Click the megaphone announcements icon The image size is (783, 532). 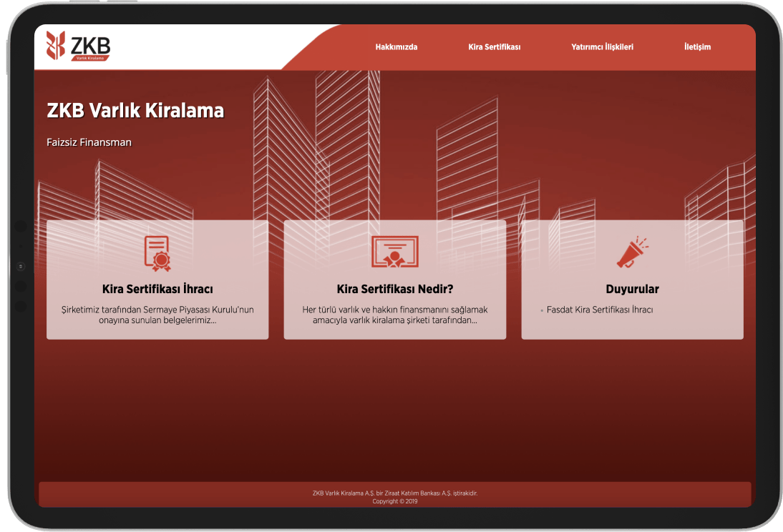tap(632, 252)
